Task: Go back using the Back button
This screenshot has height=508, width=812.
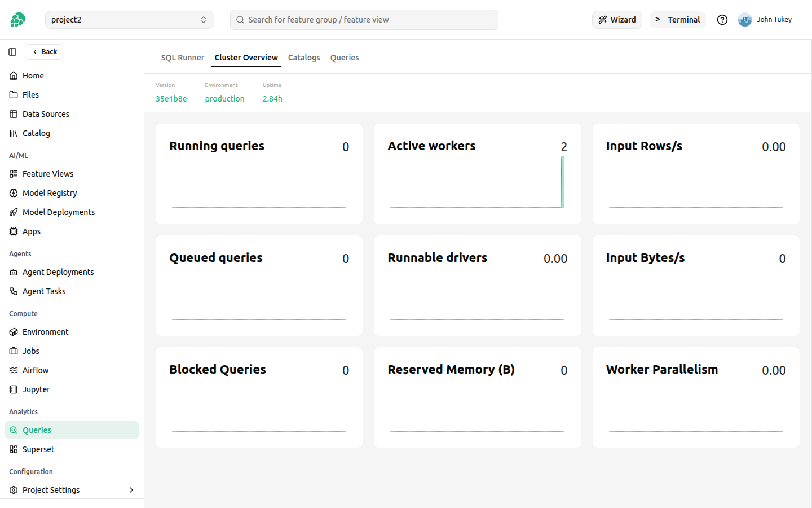Action: pos(44,52)
